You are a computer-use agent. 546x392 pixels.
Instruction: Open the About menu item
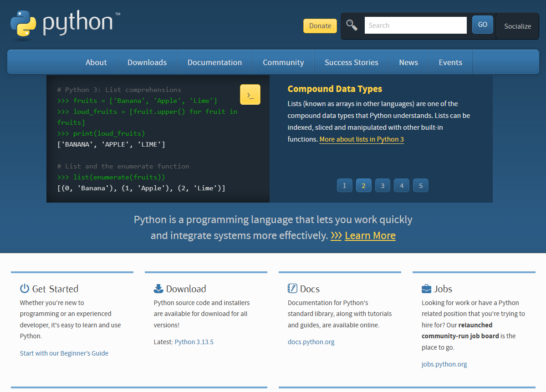click(96, 62)
